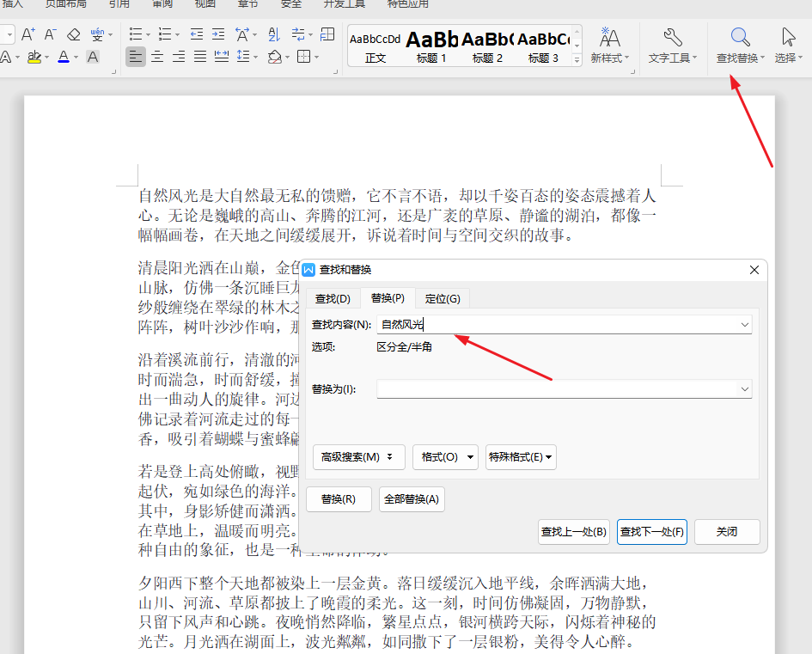Click the 查找下一处(F) button
812x654 pixels.
point(651,531)
